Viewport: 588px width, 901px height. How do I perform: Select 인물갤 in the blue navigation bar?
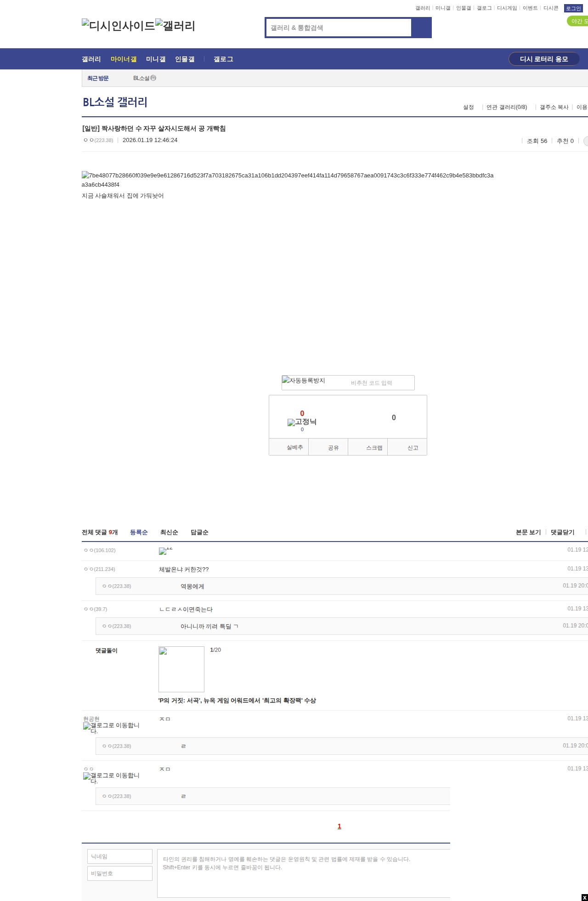click(x=185, y=59)
